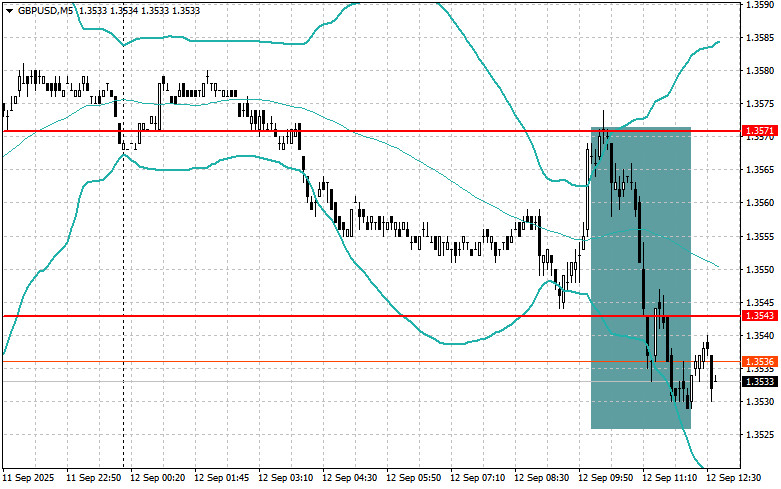The width and height of the screenshot is (781, 489).
Task: Select the 1.3543 red price label
Action: pos(760,316)
